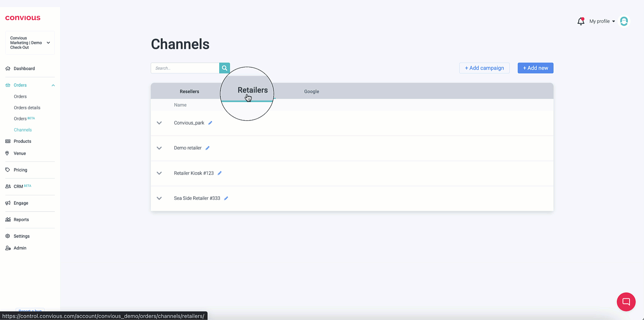Collapse the Orders sidebar section

click(x=53, y=85)
